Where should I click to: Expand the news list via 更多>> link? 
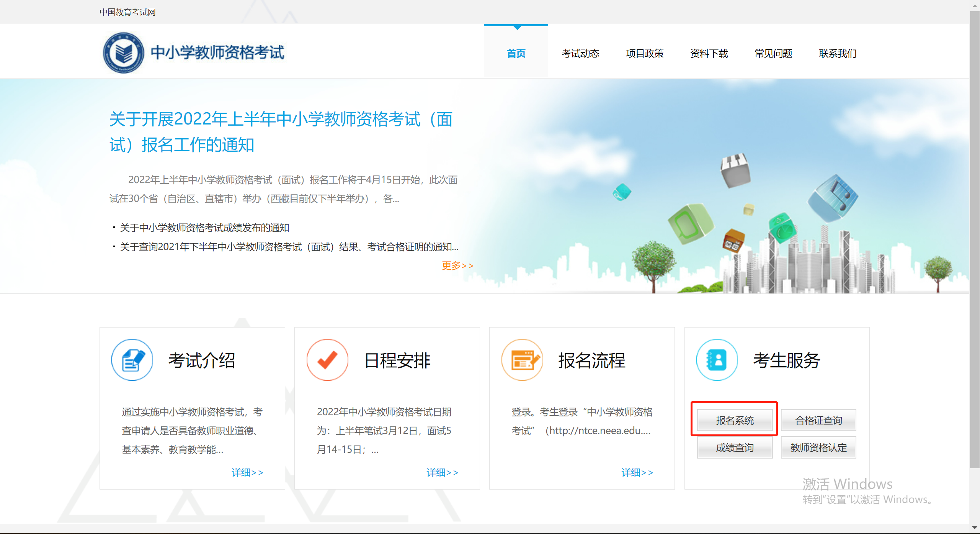coord(457,265)
